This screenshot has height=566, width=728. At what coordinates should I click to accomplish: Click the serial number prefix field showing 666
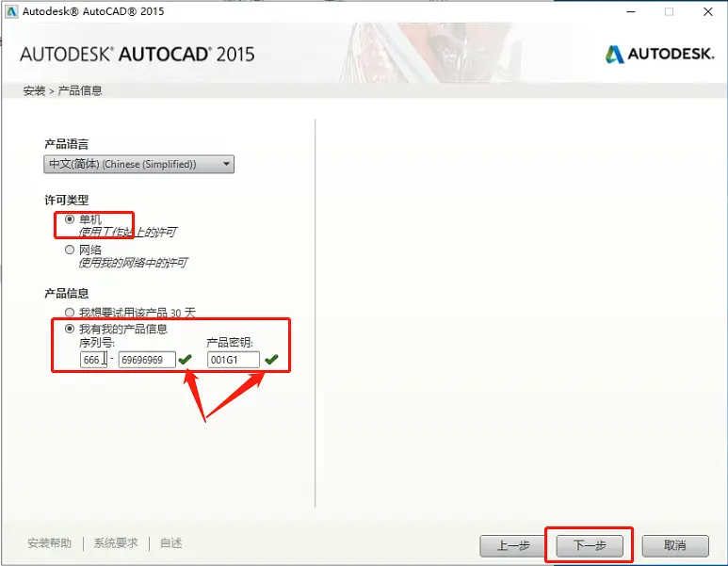(92, 360)
